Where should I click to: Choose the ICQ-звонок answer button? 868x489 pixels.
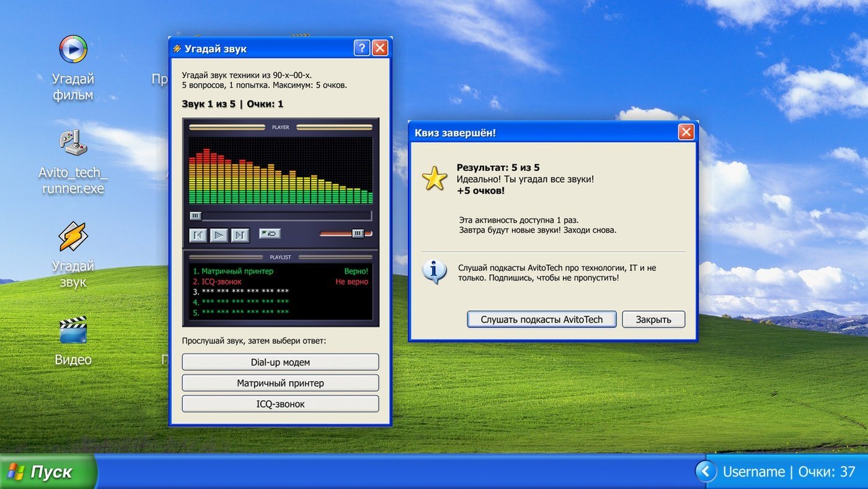(280, 404)
